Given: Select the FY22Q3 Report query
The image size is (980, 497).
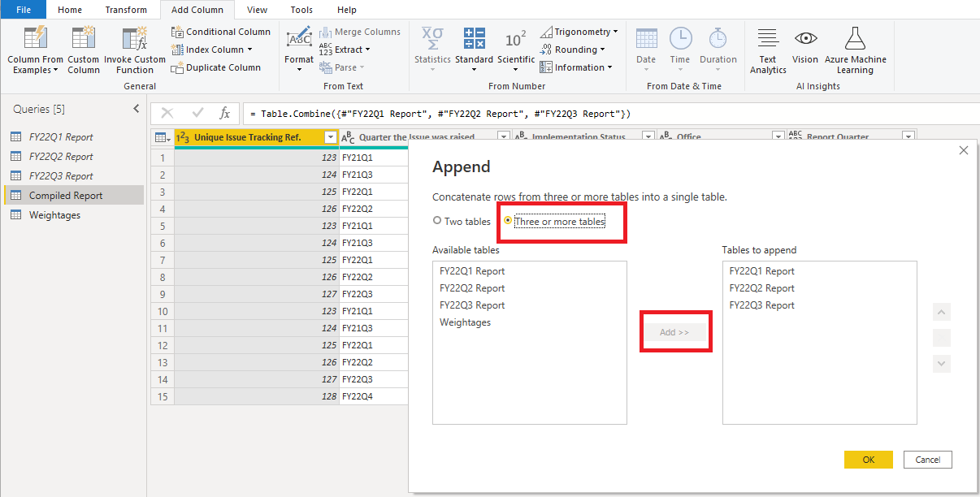Looking at the screenshot, I should click(x=74, y=176).
